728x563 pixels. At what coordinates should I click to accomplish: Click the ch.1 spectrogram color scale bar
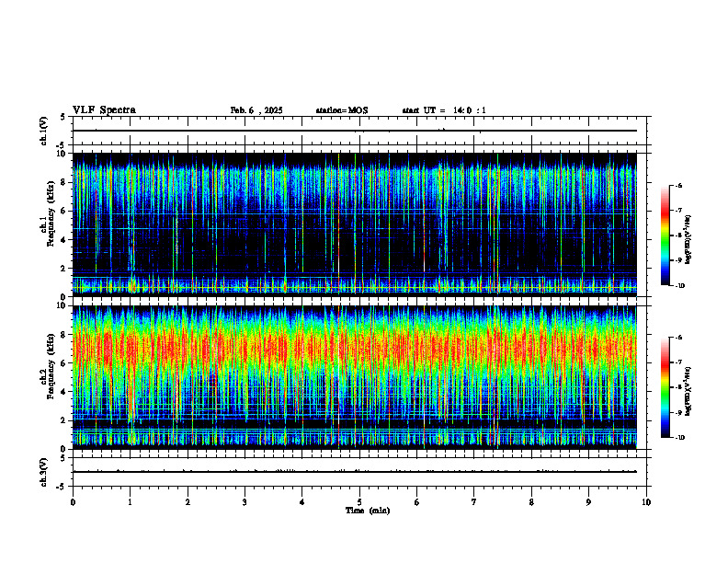tap(665, 236)
